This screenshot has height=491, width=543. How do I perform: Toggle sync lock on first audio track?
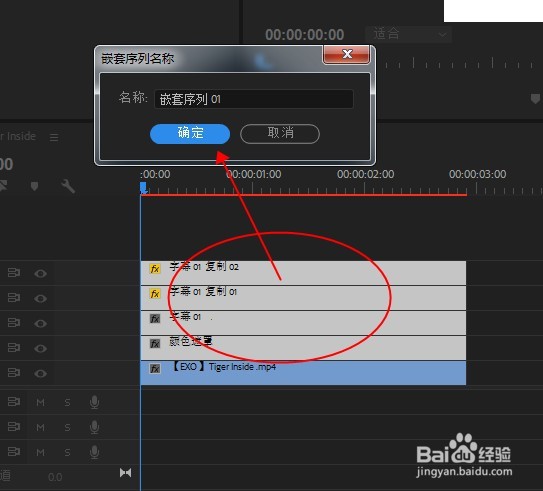tap(14, 402)
